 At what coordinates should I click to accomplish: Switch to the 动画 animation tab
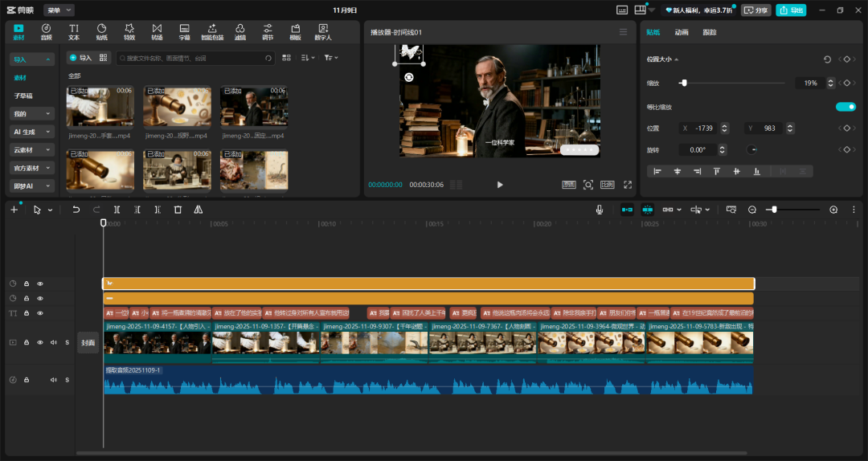[x=682, y=32]
